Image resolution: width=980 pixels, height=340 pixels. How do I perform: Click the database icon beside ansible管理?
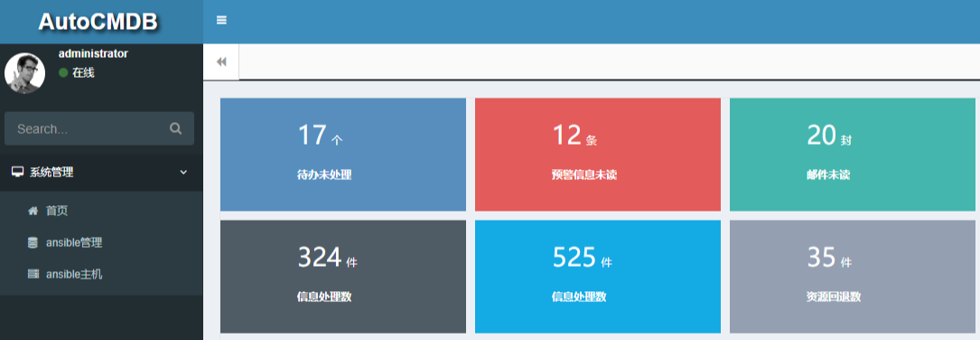tap(33, 243)
